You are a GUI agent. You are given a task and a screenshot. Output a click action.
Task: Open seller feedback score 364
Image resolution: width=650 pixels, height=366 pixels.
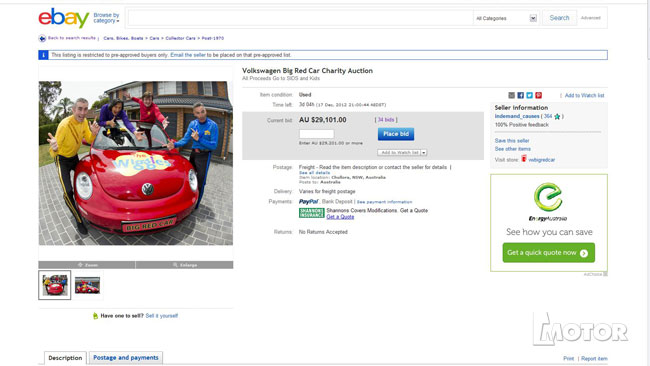pos(548,116)
